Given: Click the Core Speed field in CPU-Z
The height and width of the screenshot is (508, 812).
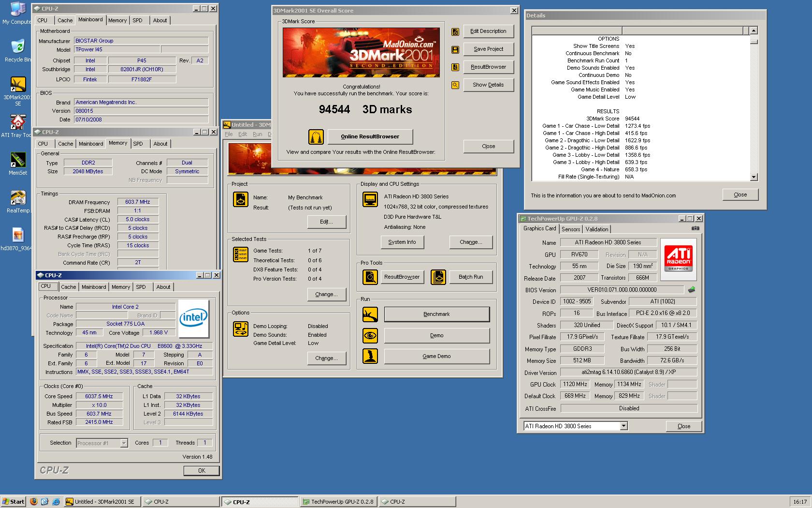Looking at the screenshot, I should 99,397.
